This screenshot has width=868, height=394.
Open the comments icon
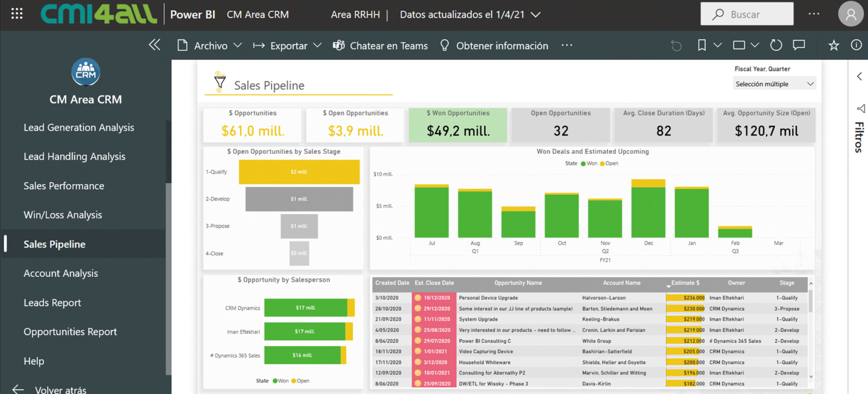tap(799, 45)
